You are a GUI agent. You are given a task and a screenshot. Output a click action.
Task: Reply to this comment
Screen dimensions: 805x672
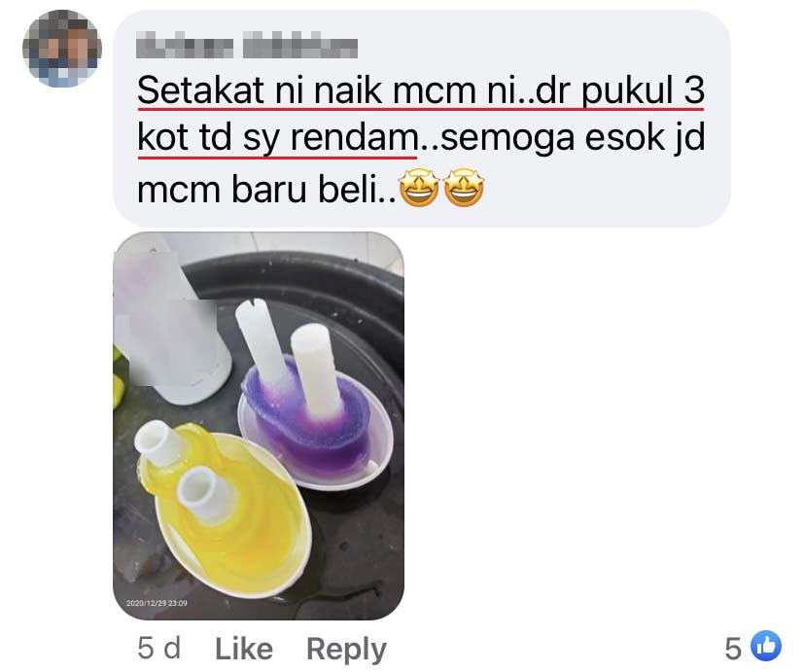[346, 650]
